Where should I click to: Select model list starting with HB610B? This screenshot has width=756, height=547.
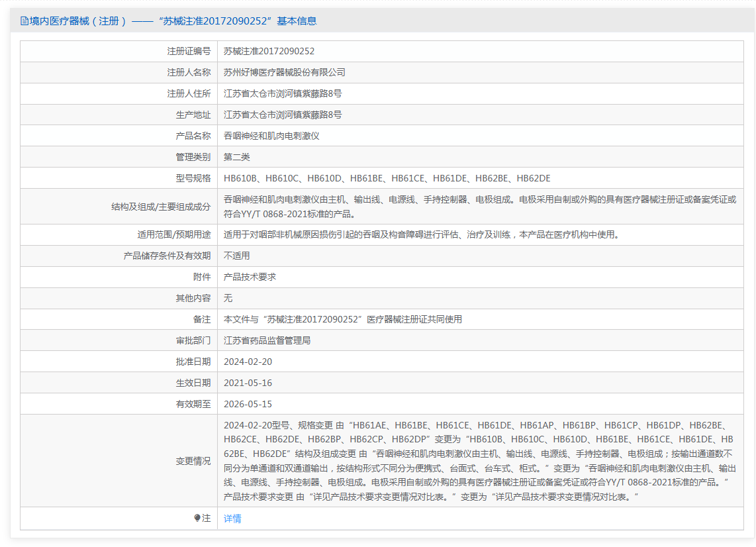pos(387,179)
